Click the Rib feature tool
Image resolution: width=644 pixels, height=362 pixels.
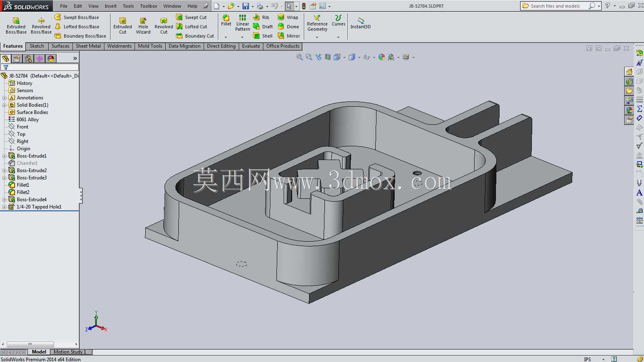(x=261, y=17)
